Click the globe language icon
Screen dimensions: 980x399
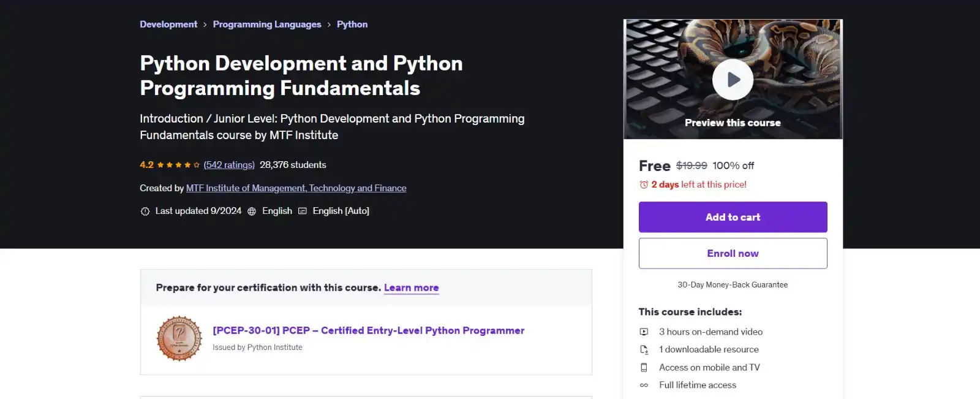coord(252,211)
